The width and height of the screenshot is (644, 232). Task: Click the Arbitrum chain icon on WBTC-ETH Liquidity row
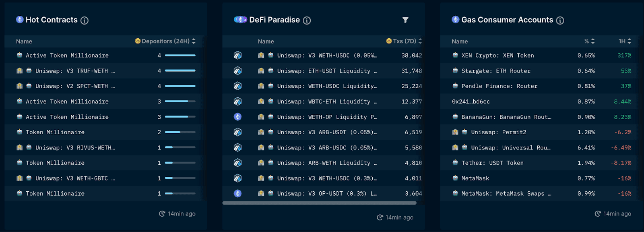[237, 101]
